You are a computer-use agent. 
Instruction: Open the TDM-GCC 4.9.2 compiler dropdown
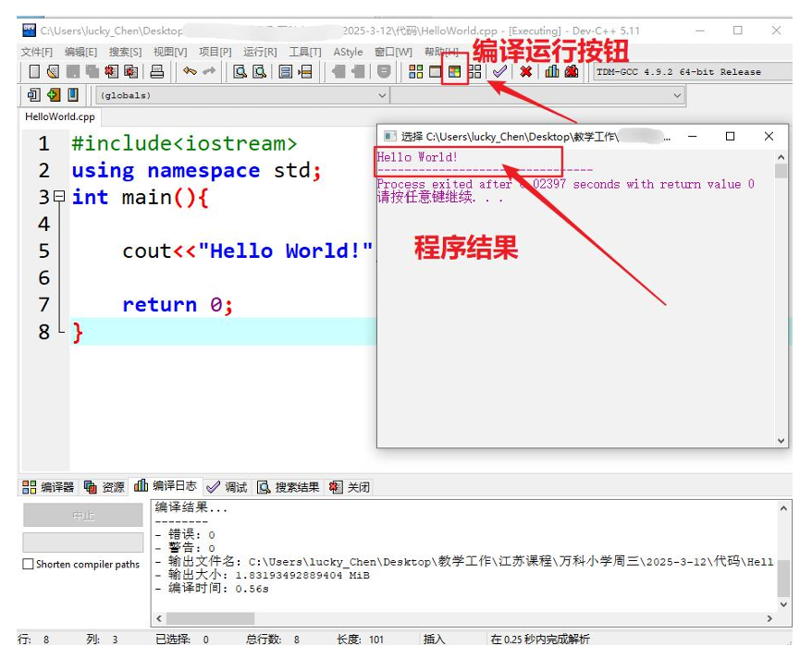coord(694,72)
